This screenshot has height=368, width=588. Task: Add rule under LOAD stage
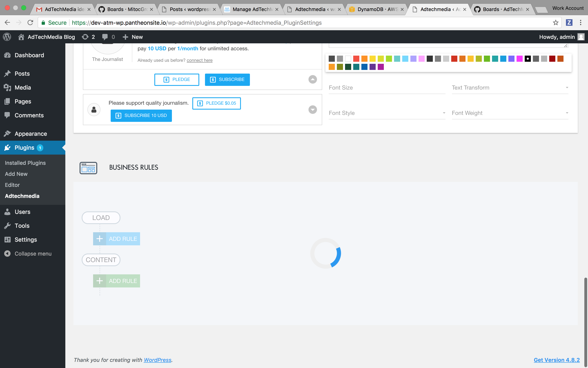point(116,239)
